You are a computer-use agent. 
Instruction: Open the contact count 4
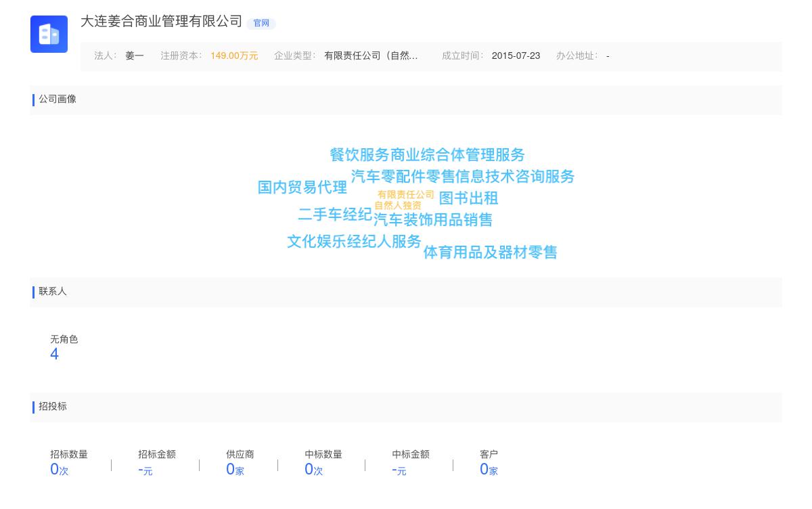pos(54,354)
